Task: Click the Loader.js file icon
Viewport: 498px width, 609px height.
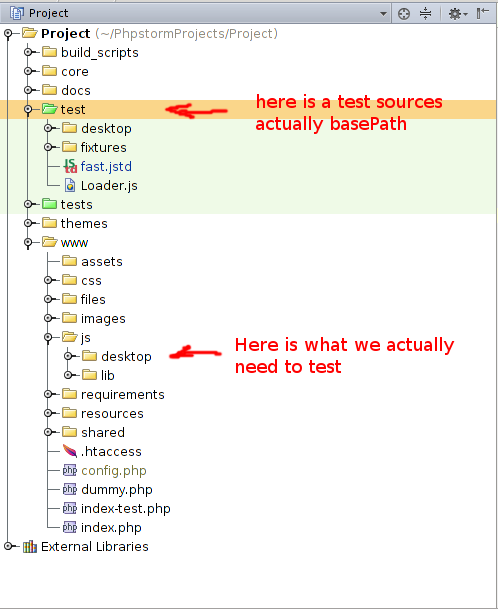Action: (70, 185)
